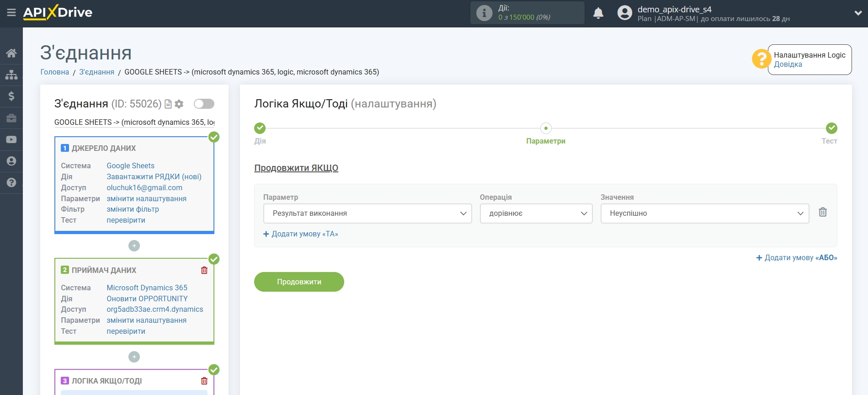The image size is (868, 395).
Task: Click the Продовжити button
Action: 299,282
